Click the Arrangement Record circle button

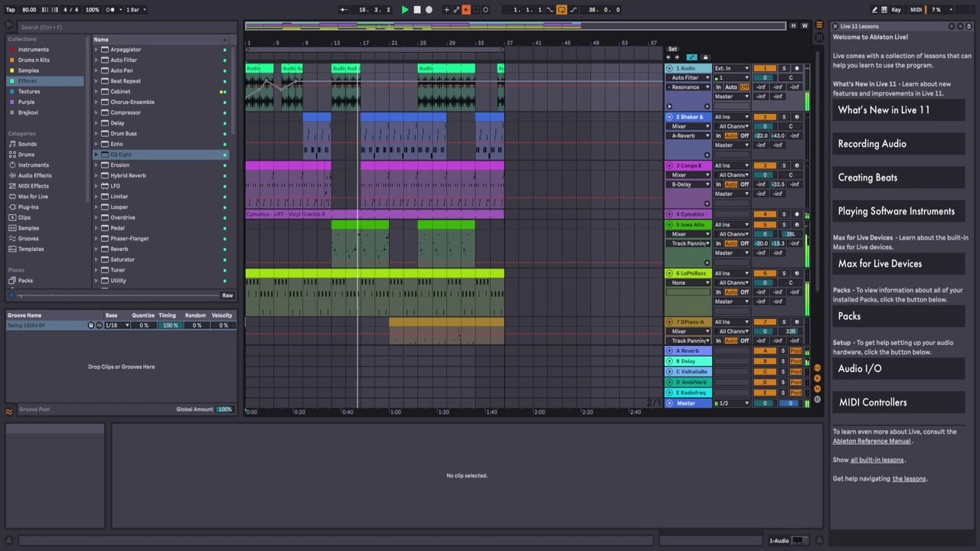click(x=429, y=10)
